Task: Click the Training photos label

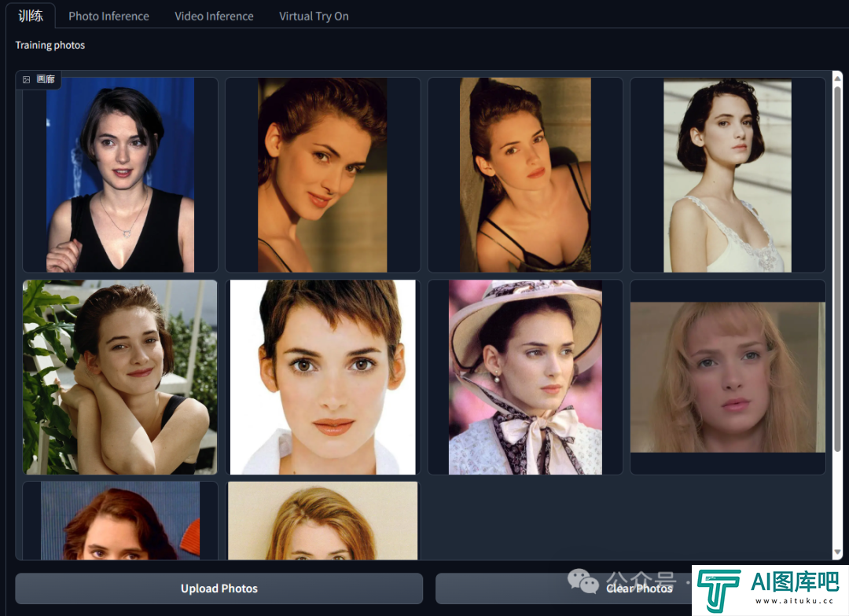Action: click(x=50, y=45)
